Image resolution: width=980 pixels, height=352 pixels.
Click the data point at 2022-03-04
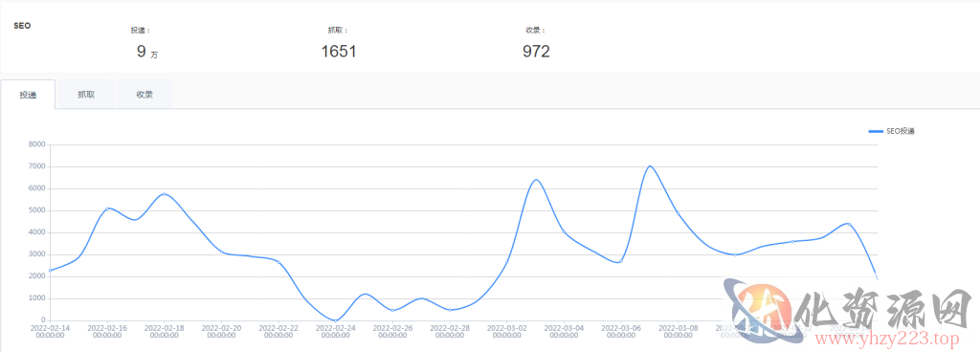tap(564, 232)
